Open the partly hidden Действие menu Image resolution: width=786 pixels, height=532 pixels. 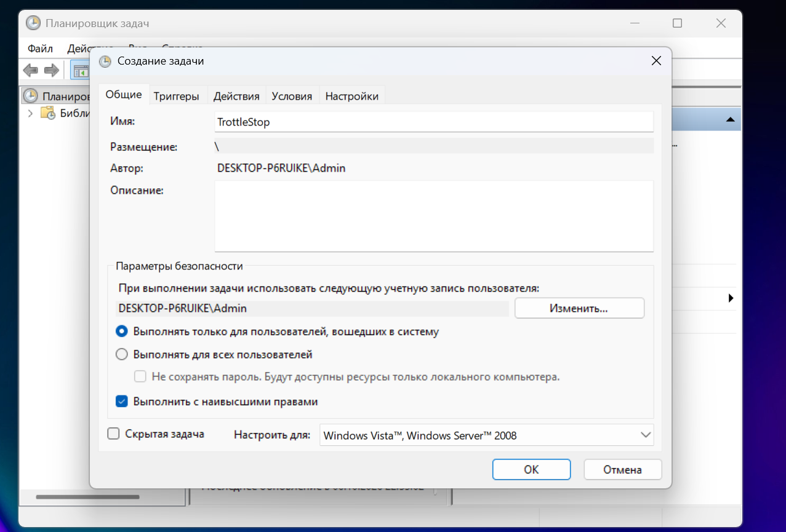(x=78, y=48)
